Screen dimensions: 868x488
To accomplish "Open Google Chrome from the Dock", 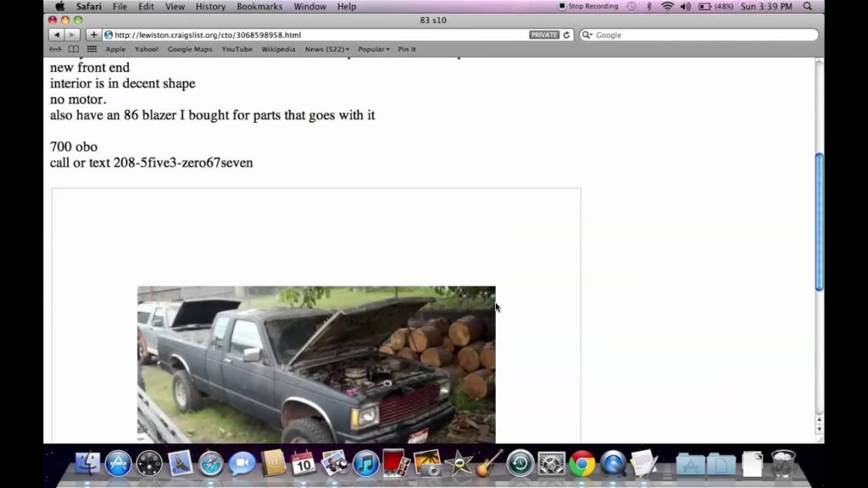I will coord(581,463).
